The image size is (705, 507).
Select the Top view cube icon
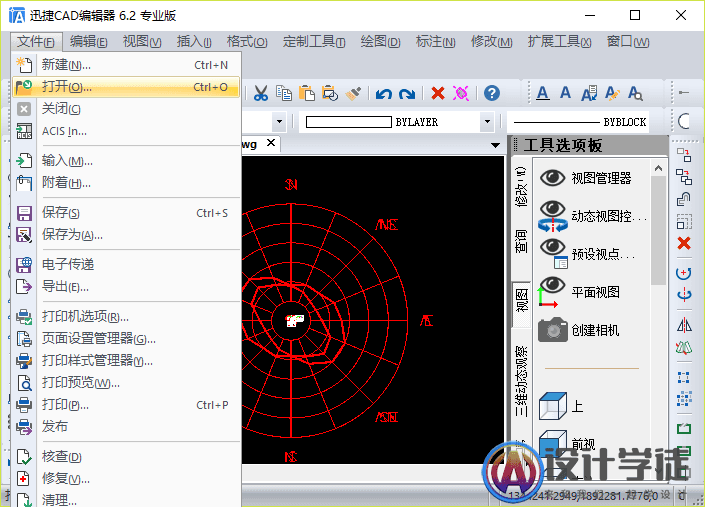(x=553, y=406)
